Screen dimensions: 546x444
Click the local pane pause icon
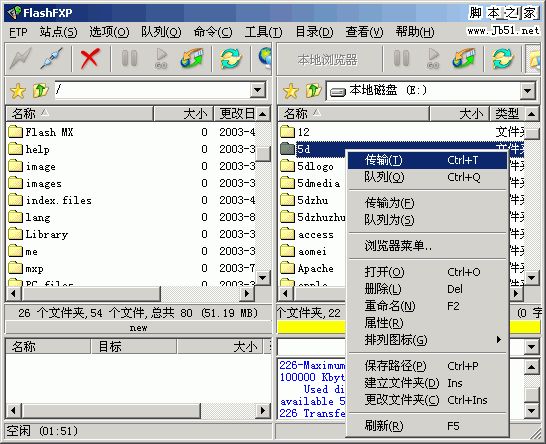coord(401,59)
